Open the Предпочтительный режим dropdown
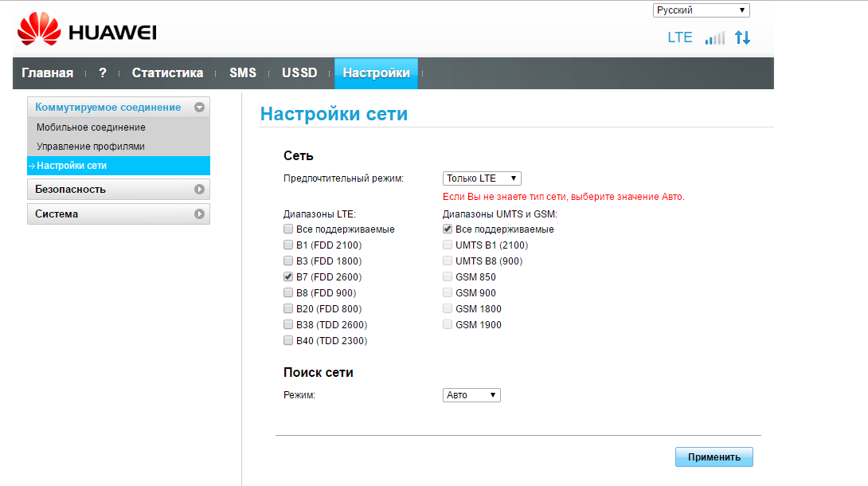This screenshot has height=486, width=868. pyautogui.click(x=482, y=178)
